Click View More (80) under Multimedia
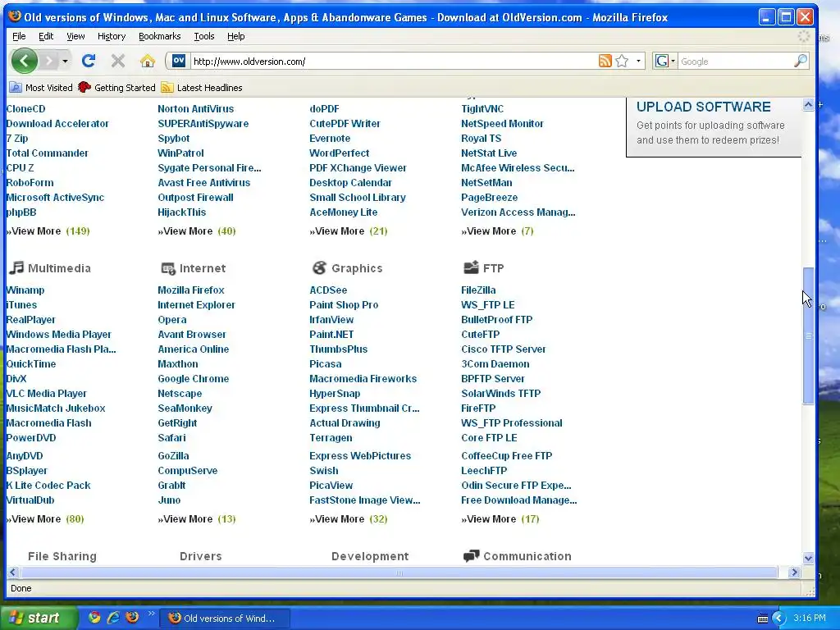The width and height of the screenshot is (840, 630). point(46,518)
